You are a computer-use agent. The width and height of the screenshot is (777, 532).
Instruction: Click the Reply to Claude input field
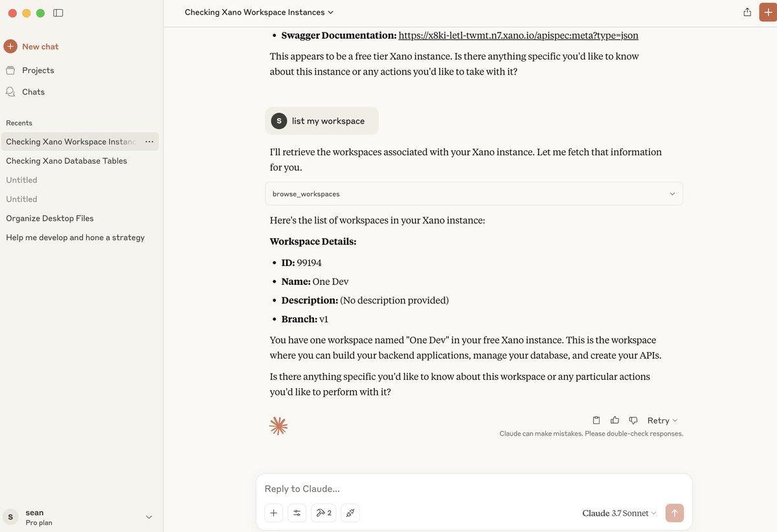[x=474, y=489]
